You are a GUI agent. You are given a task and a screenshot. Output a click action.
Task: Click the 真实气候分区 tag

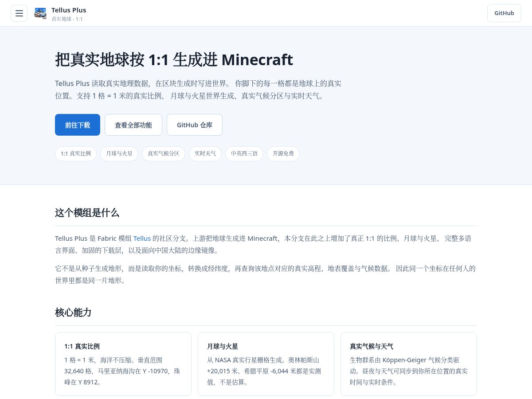[164, 154]
